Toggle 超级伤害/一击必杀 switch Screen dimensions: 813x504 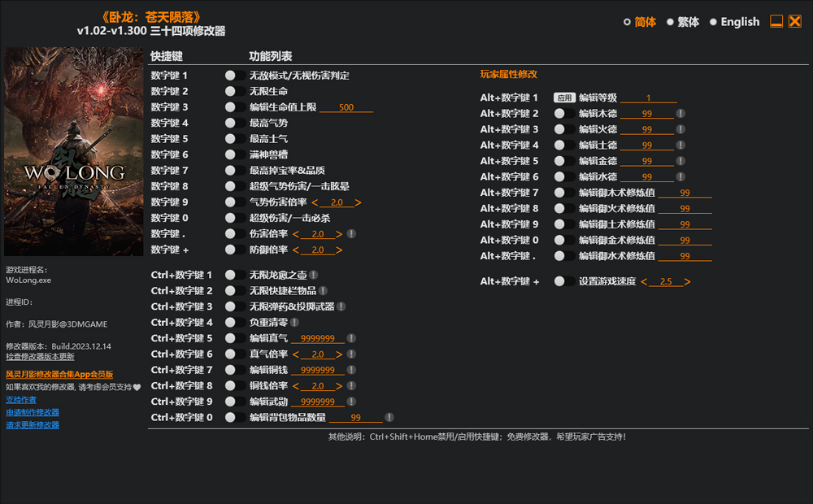(235, 218)
